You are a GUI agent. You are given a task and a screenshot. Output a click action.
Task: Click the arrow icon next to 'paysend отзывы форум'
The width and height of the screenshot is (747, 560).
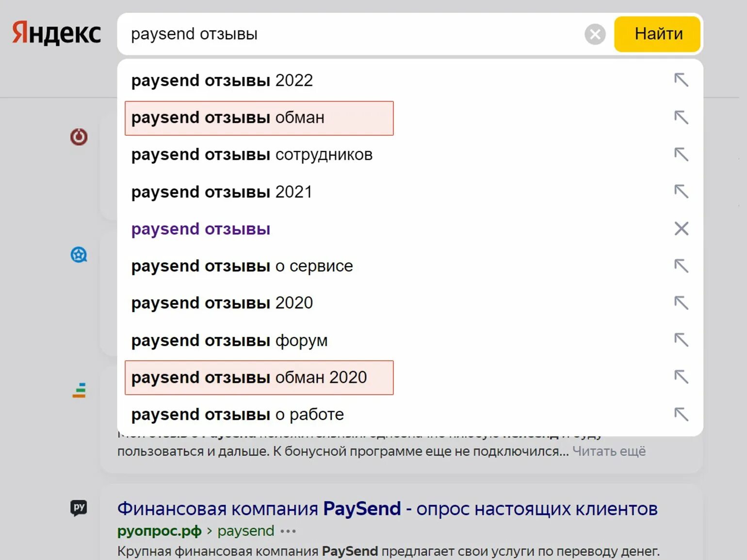pos(681,340)
